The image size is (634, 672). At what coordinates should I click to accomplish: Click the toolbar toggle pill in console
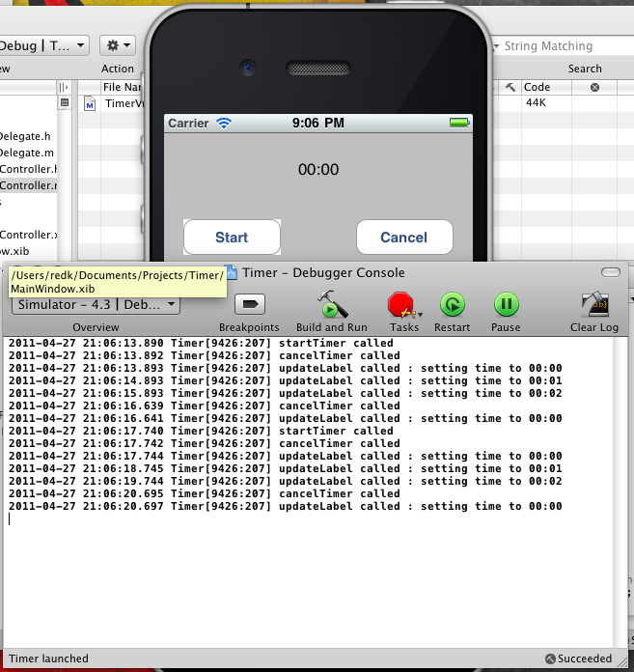click(x=611, y=272)
